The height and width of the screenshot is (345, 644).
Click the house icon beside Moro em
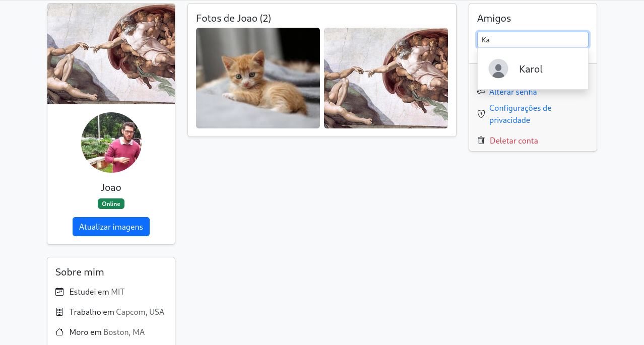(x=59, y=332)
